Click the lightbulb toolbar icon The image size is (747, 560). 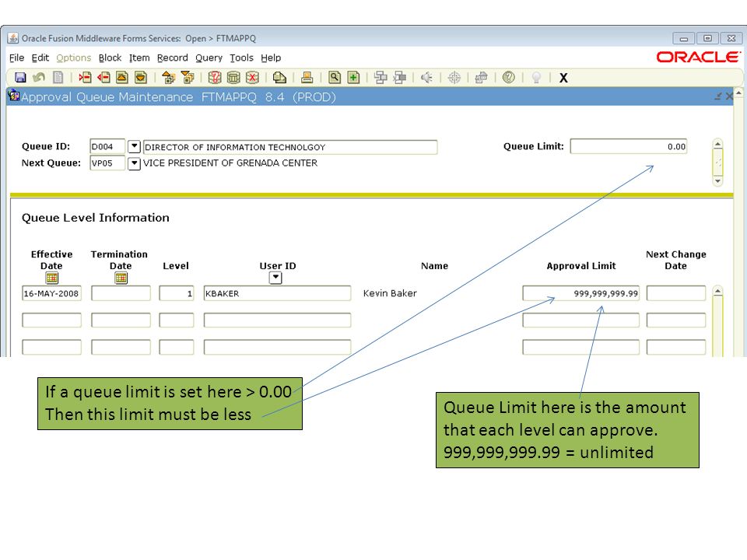536,77
